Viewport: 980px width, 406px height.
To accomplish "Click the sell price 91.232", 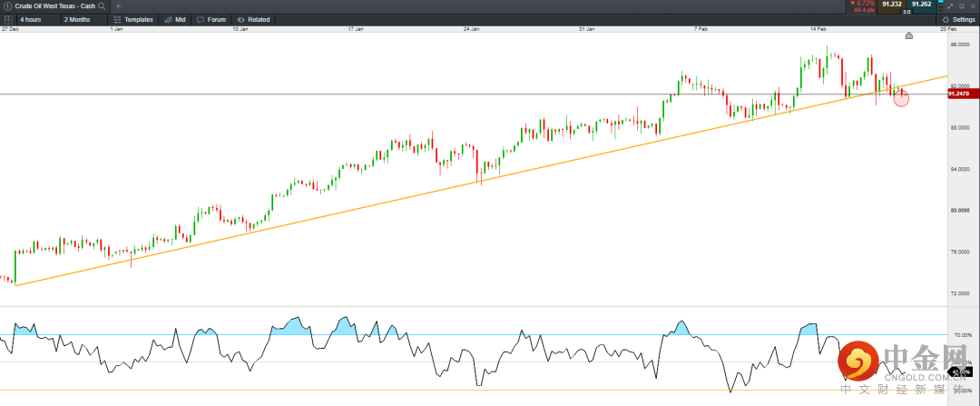I will (x=892, y=5).
